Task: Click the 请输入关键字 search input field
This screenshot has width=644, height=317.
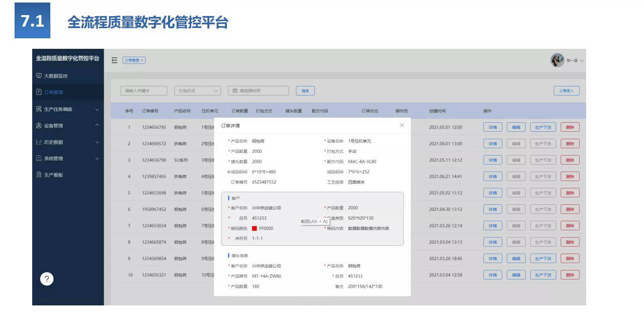Action: [143, 91]
